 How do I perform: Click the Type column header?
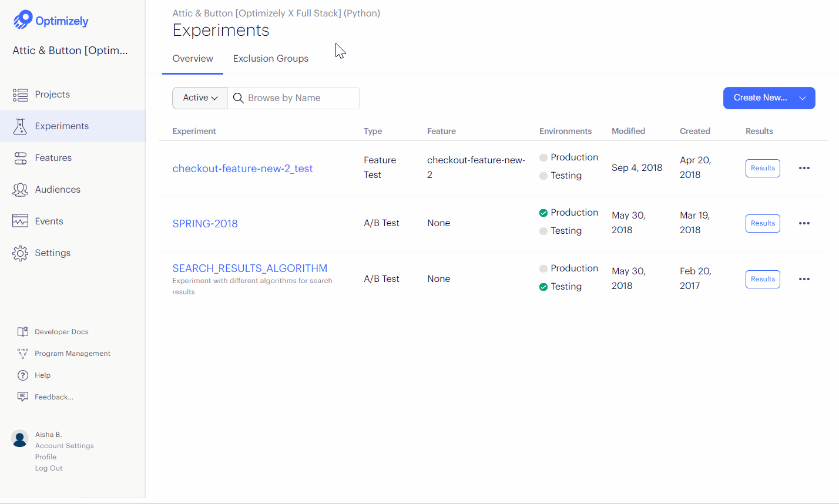point(373,131)
